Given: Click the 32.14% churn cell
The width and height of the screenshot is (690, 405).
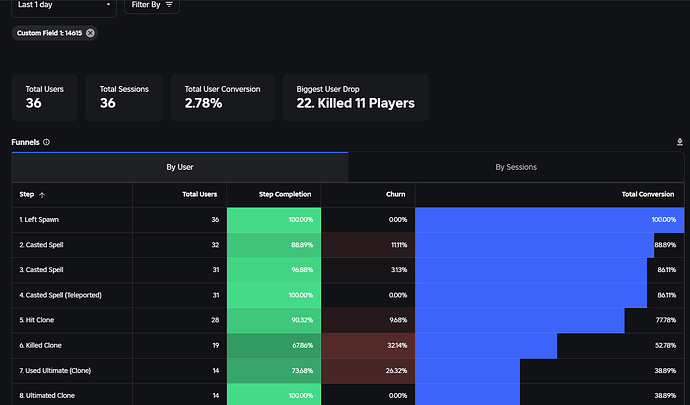Looking at the screenshot, I should tap(368, 346).
